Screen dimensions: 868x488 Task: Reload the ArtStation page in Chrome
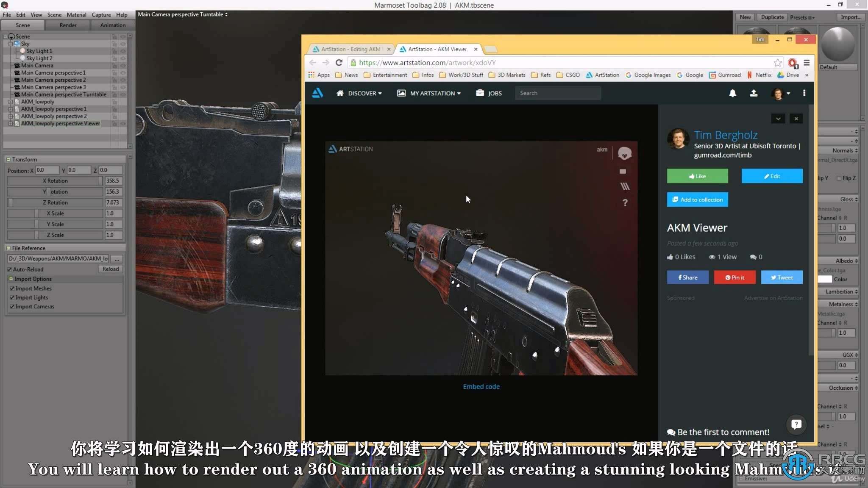click(339, 63)
